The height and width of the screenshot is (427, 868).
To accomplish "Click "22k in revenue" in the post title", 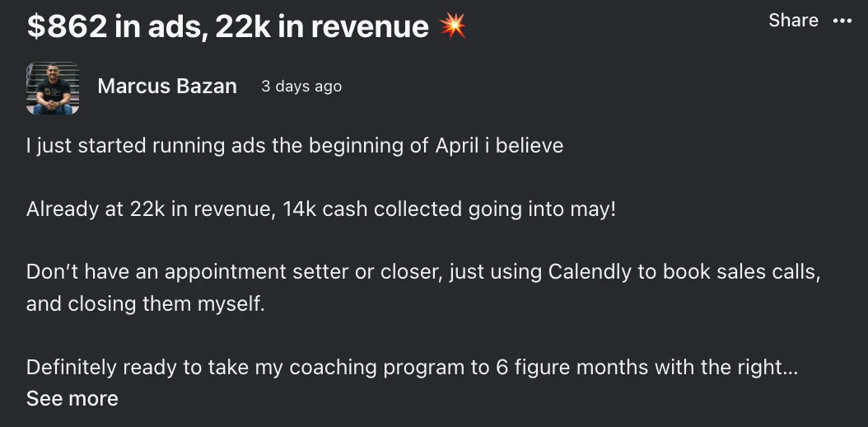I will click(x=322, y=26).
